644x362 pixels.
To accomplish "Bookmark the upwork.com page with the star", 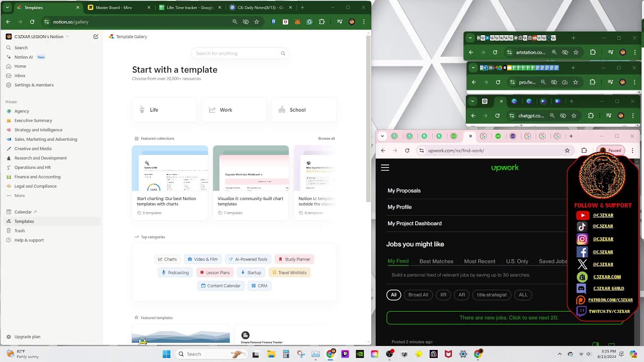I will click(x=567, y=150).
